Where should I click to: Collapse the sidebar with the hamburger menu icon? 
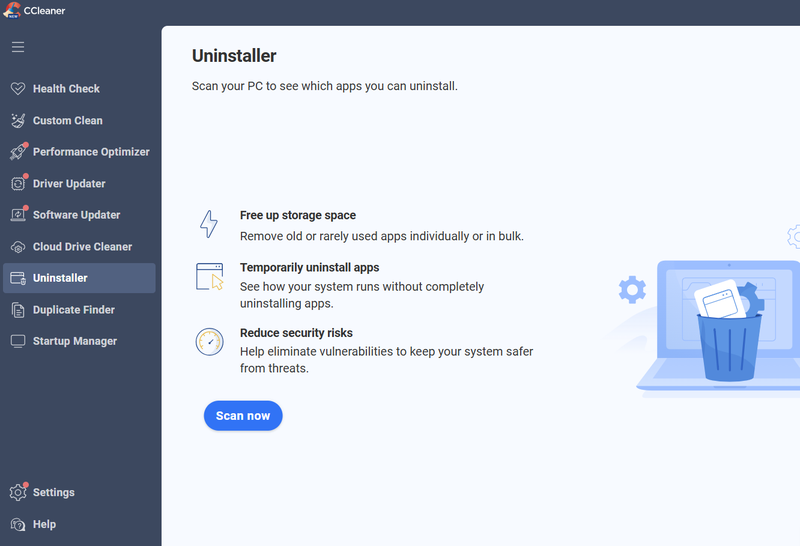[x=18, y=47]
